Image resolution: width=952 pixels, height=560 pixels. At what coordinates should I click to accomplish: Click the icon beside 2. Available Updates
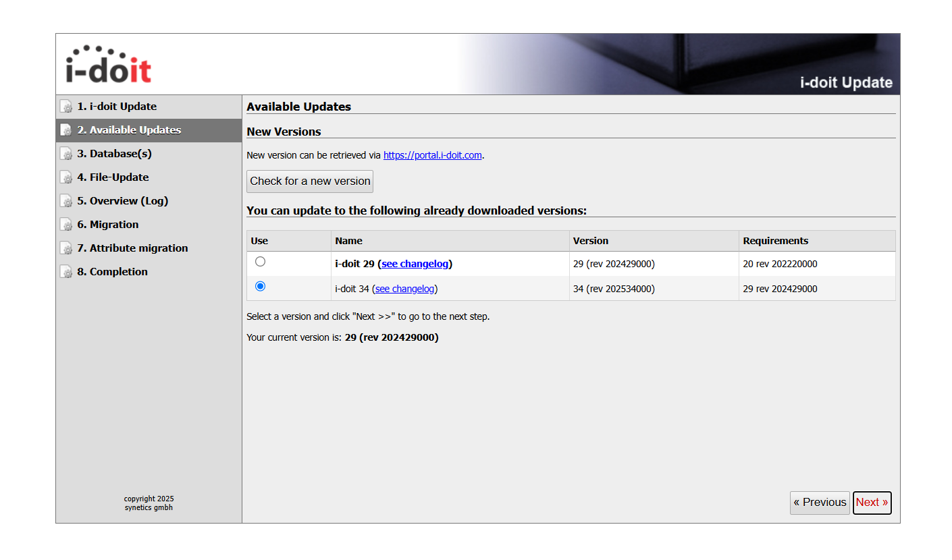[66, 130]
